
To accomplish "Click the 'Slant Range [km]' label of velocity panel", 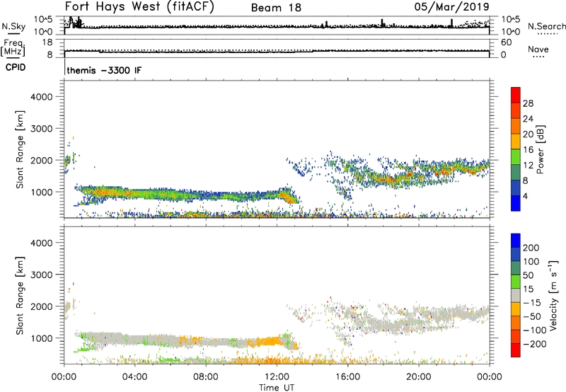I will point(20,296).
